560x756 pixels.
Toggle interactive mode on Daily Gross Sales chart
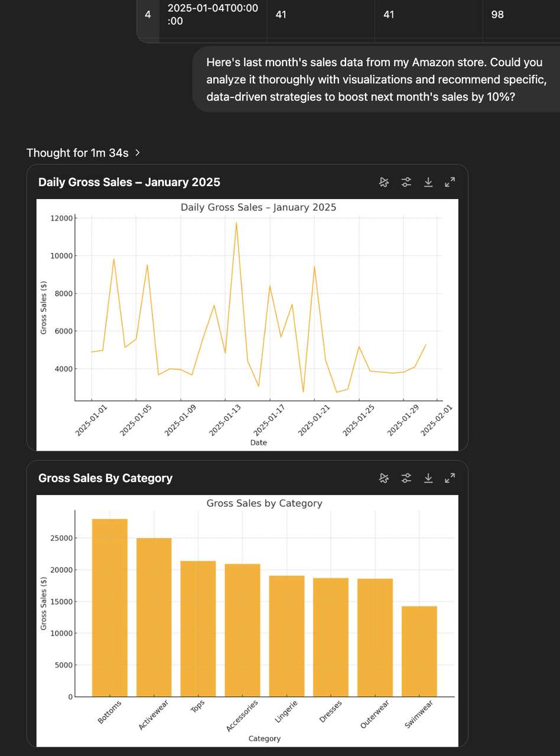[x=384, y=183]
